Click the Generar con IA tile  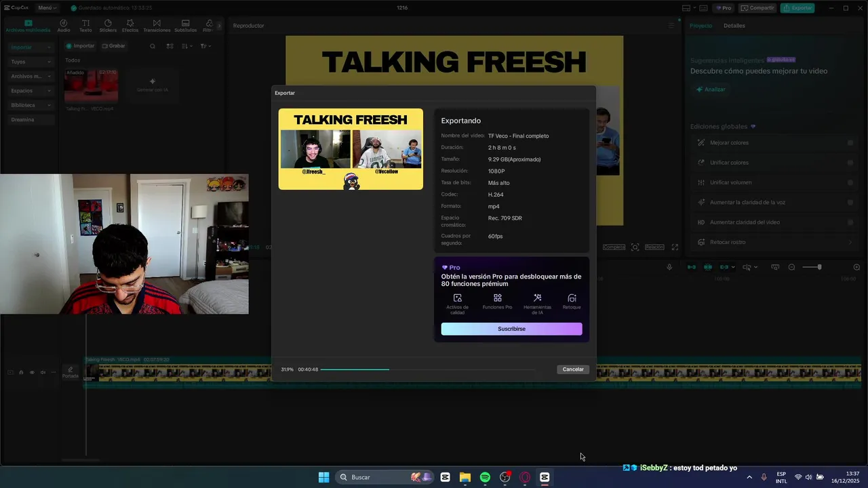(152, 85)
